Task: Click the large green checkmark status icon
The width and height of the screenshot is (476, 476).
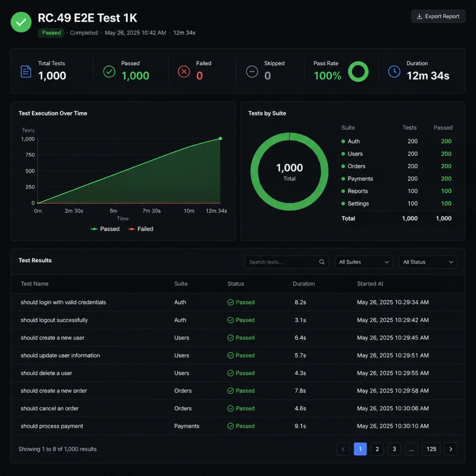Action: click(x=21, y=22)
